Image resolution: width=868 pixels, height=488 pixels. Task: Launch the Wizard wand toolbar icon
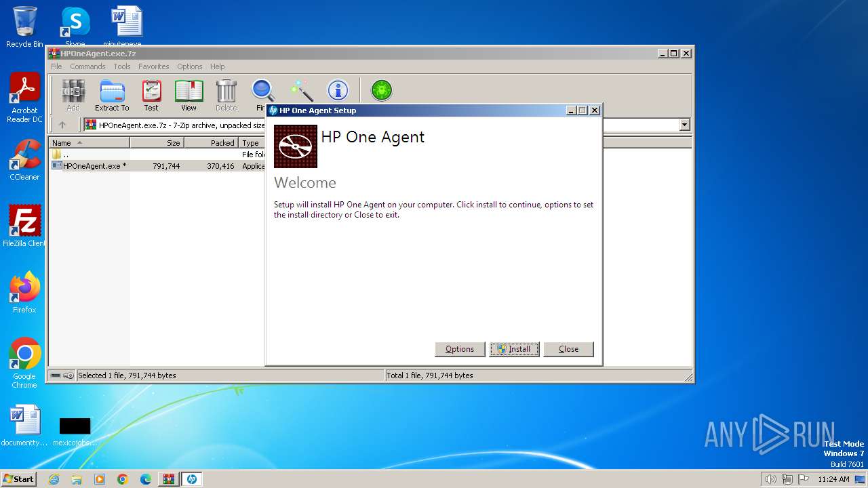(300, 91)
